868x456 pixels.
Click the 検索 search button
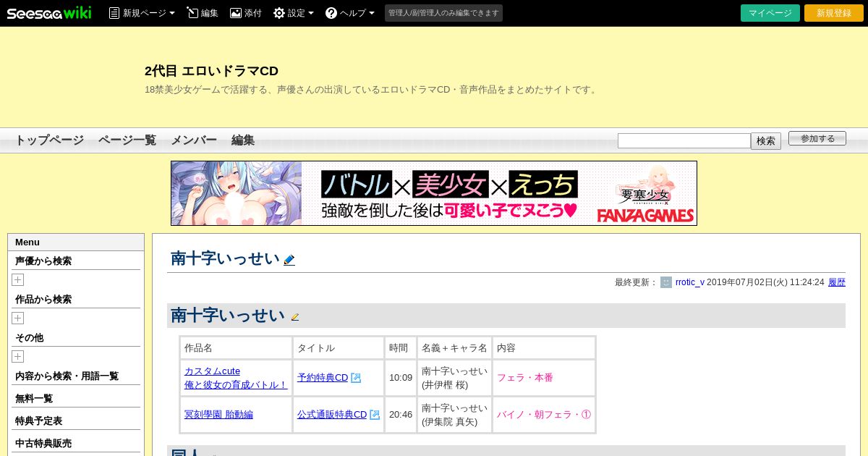pos(766,141)
